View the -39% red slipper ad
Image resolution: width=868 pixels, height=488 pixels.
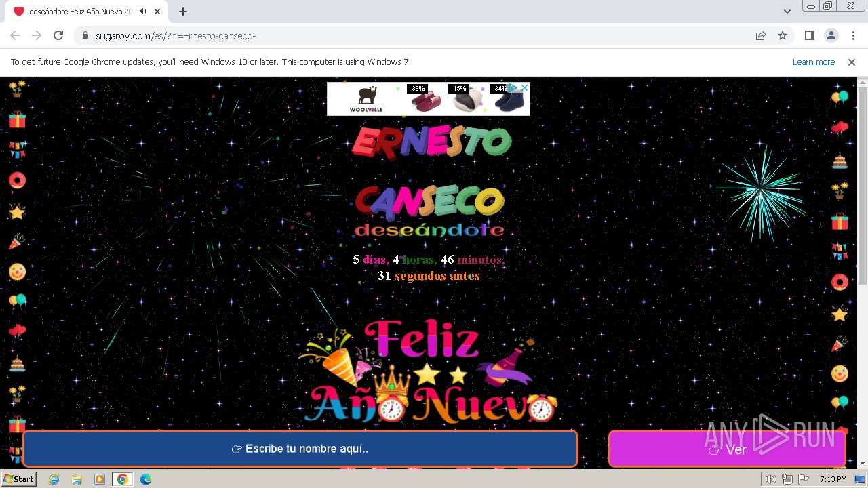pyautogui.click(x=426, y=99)
